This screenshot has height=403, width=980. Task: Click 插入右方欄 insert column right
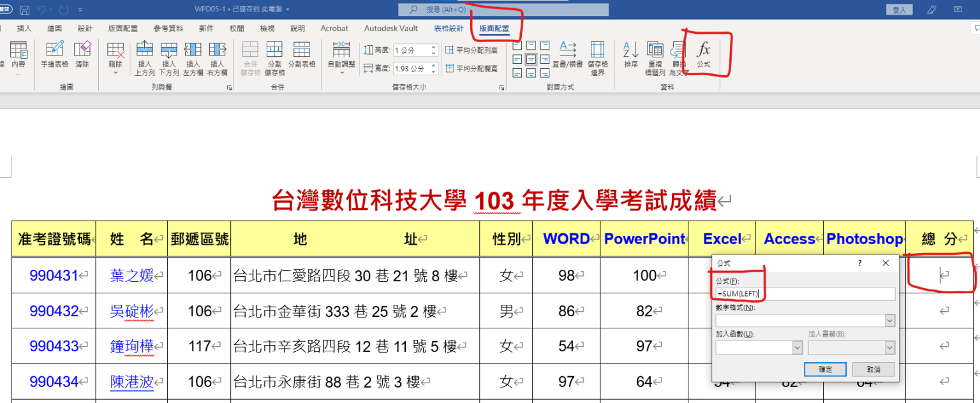217,59
